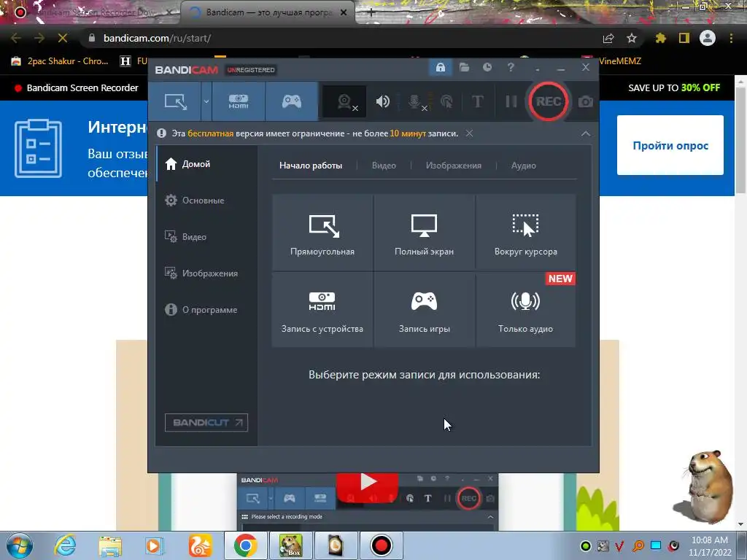Stop loading the page in Chrome
Image resolution: width=747 pixels, height=560 pixels.
click(63, 38)
